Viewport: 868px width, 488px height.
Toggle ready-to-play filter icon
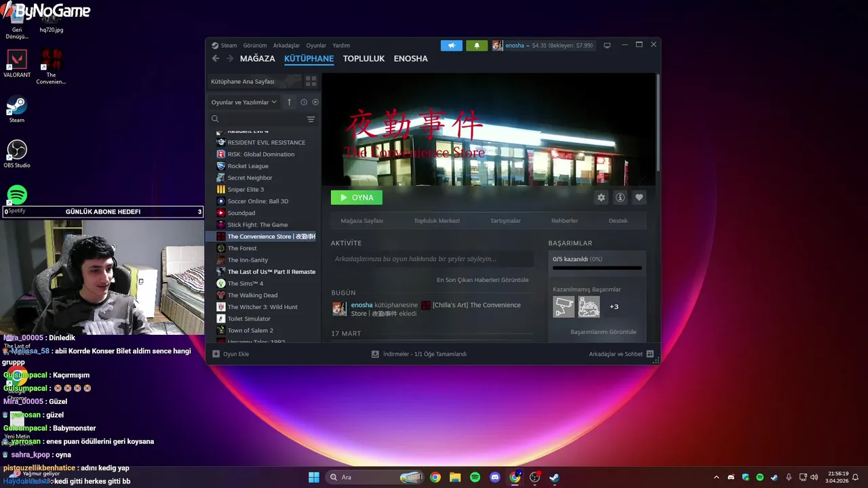pos(315,102)
